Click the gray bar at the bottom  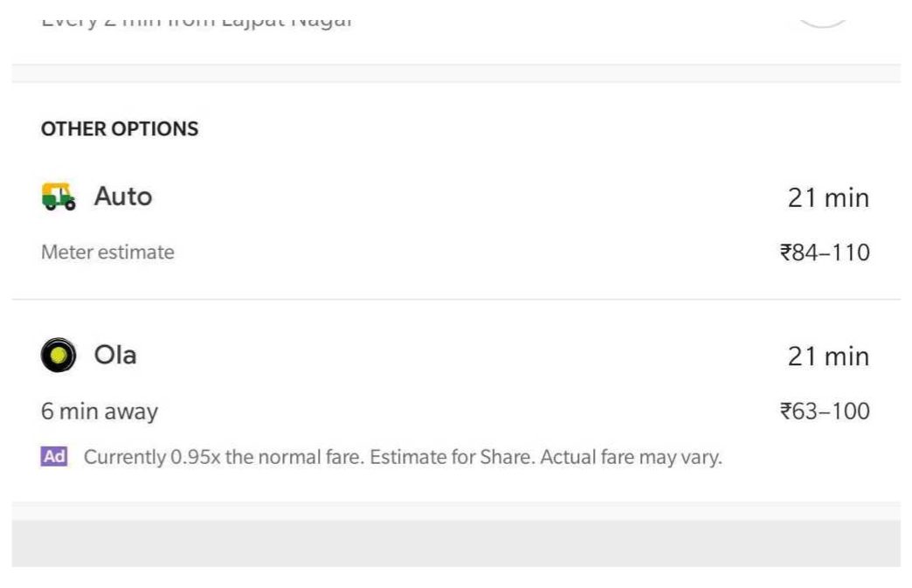pyautogui.click(x=455, y=543)
